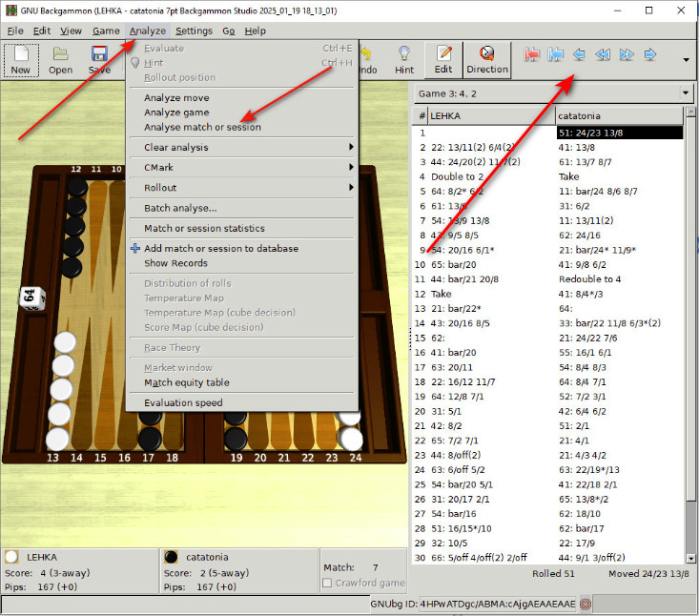Expand the toolbar overflow arrow
The width and height of the screenshot is (699, 616).
click(686, 60)
